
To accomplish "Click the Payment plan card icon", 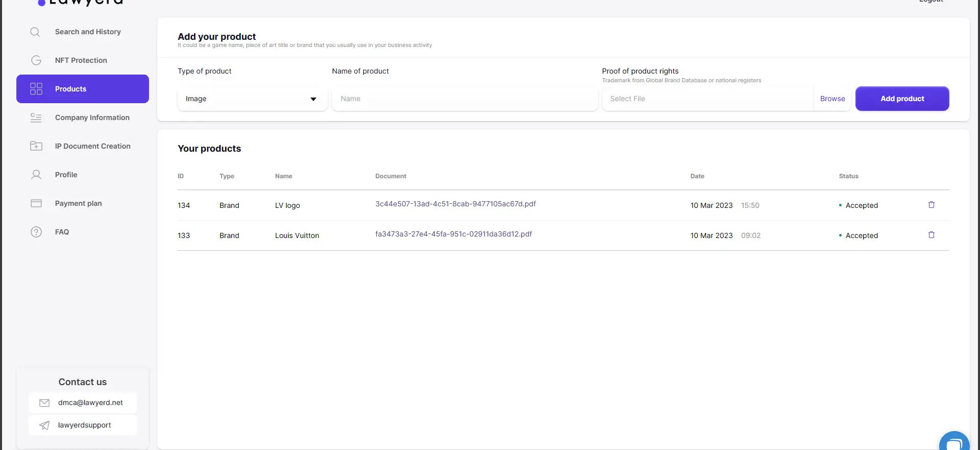I will (x=36, y=203).
